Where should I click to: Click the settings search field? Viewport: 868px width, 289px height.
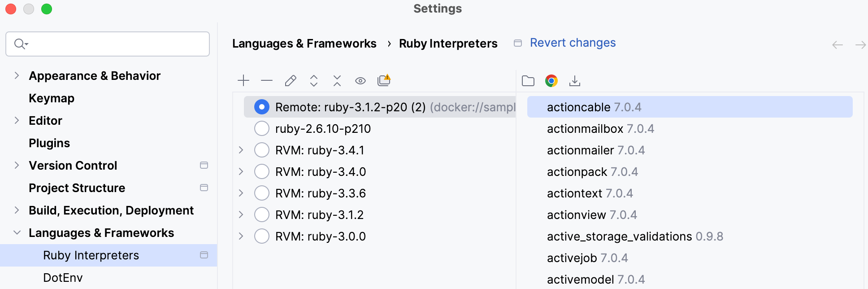(108, 44)
